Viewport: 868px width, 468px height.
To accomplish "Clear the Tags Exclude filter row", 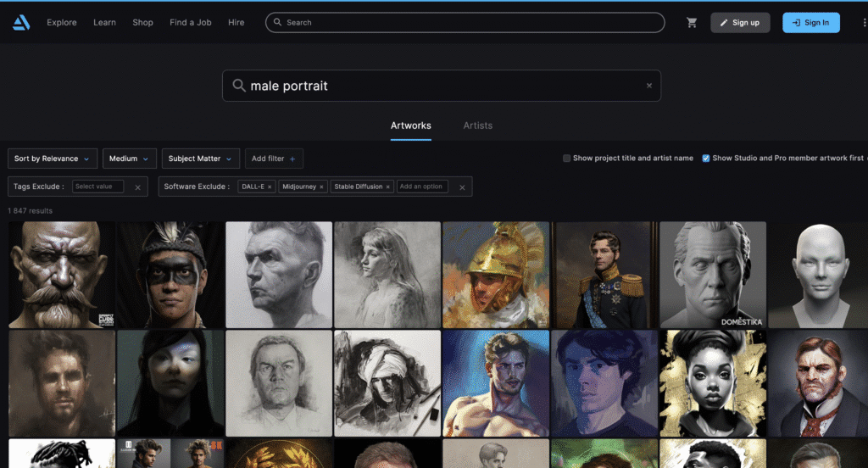I will click(x=137, y=187).
